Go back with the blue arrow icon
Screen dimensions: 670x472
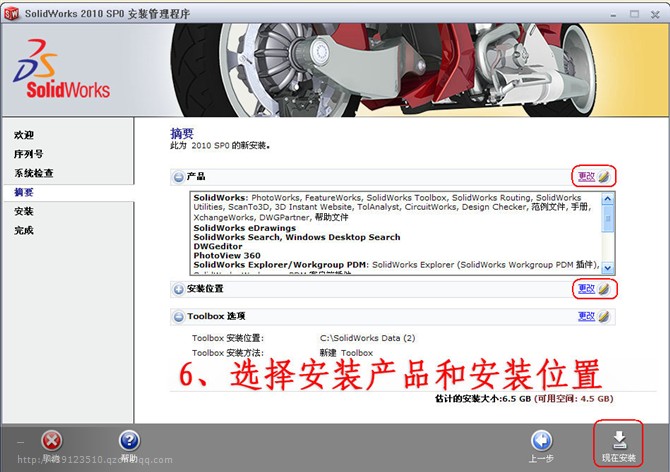point(541,441)
